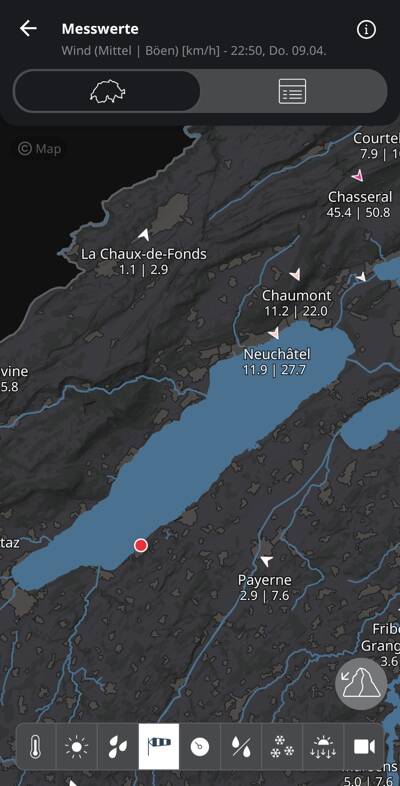400x786 pixels.
Task: Tap the red location dot on the lakeshore
Action: coord(141,545)
